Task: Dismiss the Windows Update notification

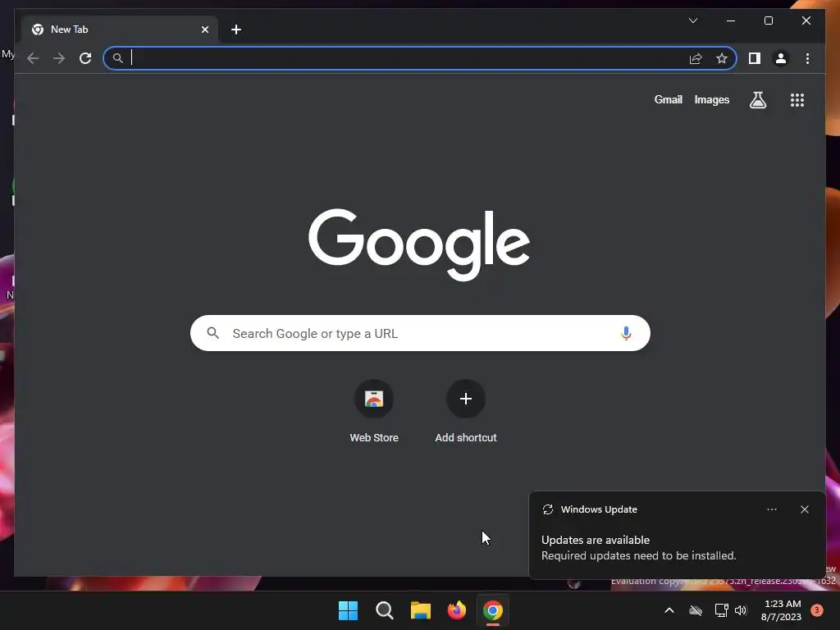Action: tap(804, 509)
